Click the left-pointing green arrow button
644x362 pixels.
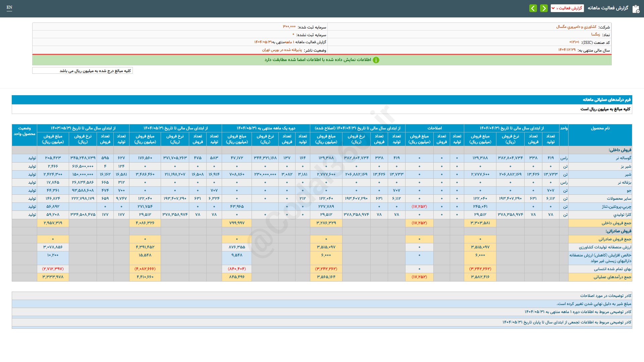pos(533,8)
